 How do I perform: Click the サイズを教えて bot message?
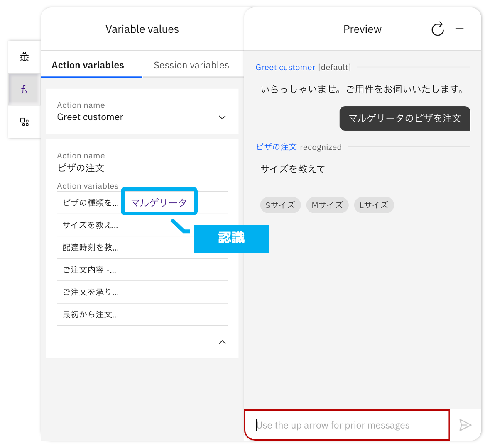293,169
